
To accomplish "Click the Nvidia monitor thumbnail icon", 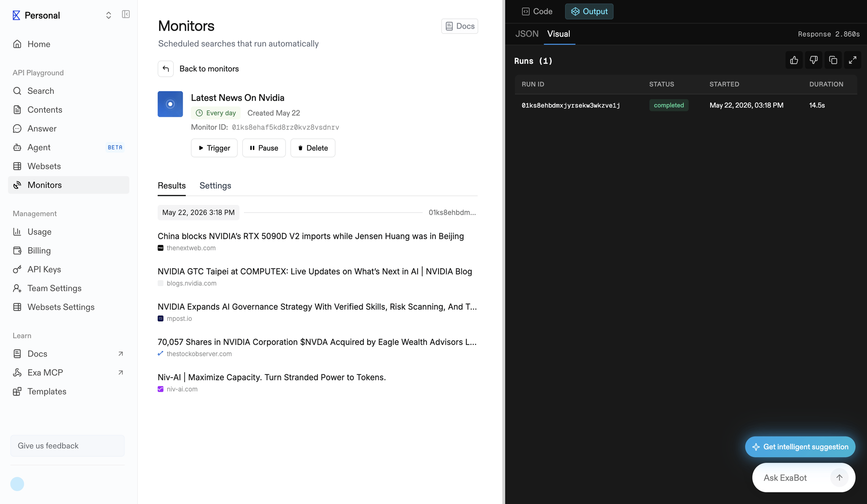I will pyautogui.click(x=170, y=104).
